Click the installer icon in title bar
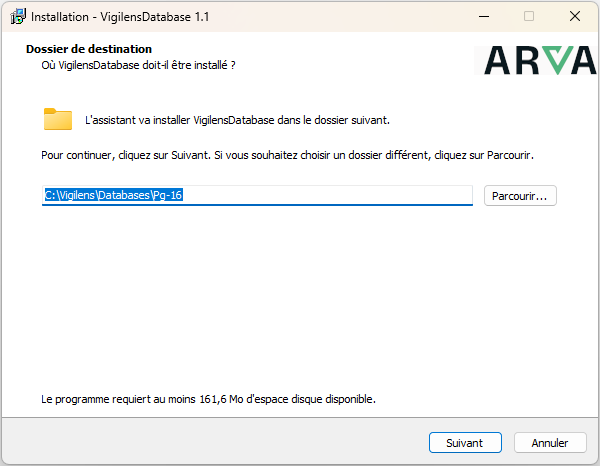Image resolution: width=600 pixels, height=466 pixels. coord(18,17)
